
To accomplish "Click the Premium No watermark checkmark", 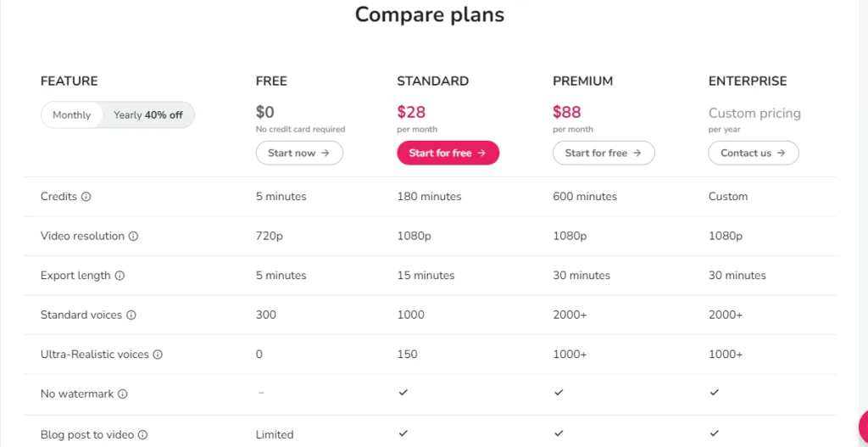I will pos(558,393).
